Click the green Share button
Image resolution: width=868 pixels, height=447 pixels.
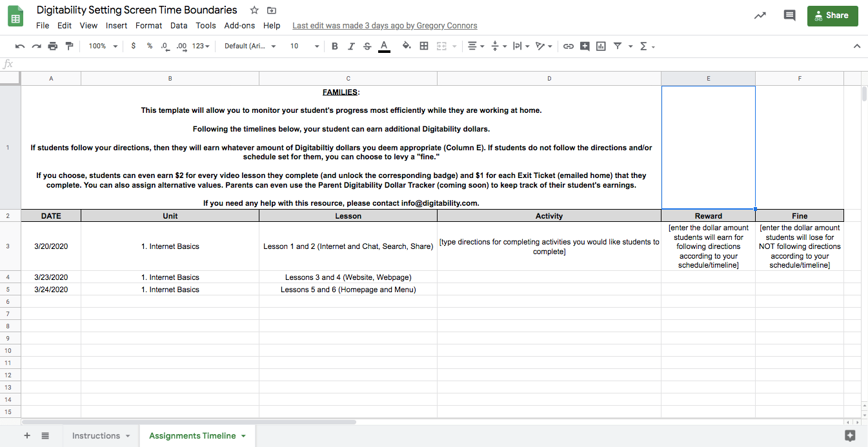tap(833, 15)
